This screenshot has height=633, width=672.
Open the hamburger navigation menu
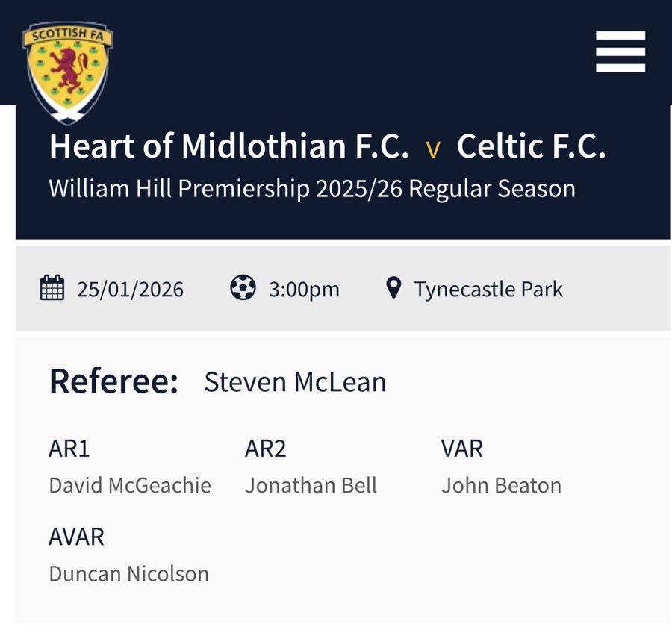click(620, 53)
